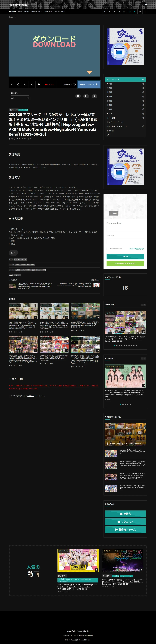Expand ドラマ submenu chevron
This screenshot has width=156, height=644.
[x=143, y=114]
